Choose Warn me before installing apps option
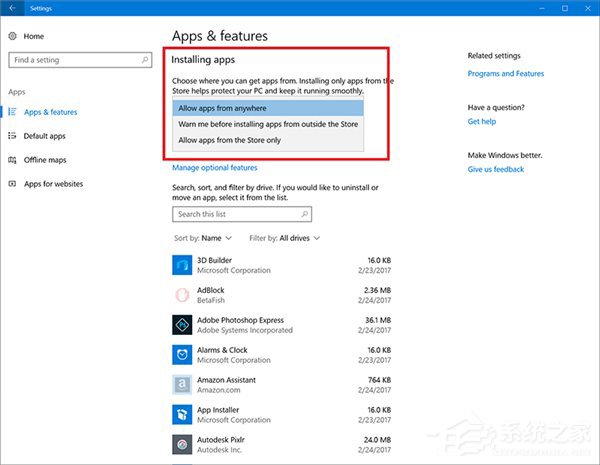The image size is (600, 465). (268, 124)
